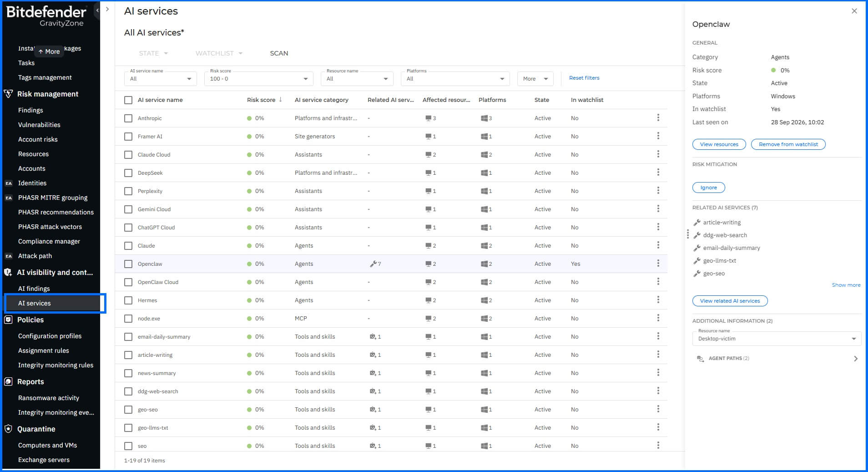Open the Resource name filter dropdown

[357, 78]
